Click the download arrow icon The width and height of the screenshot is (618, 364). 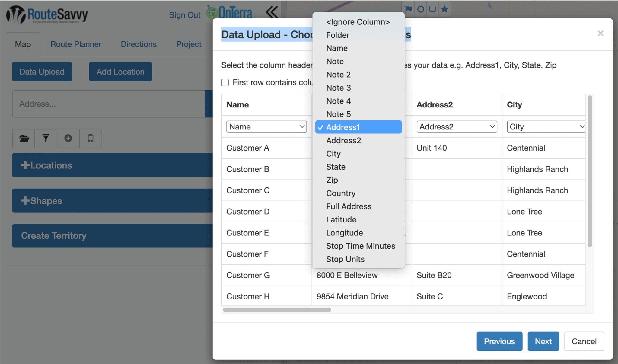point(68,139)
